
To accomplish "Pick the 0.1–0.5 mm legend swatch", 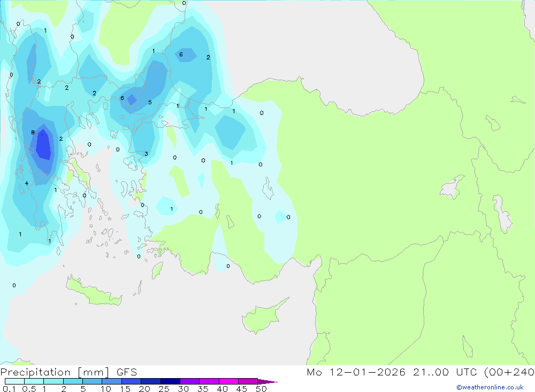I will tap(14, 381).
